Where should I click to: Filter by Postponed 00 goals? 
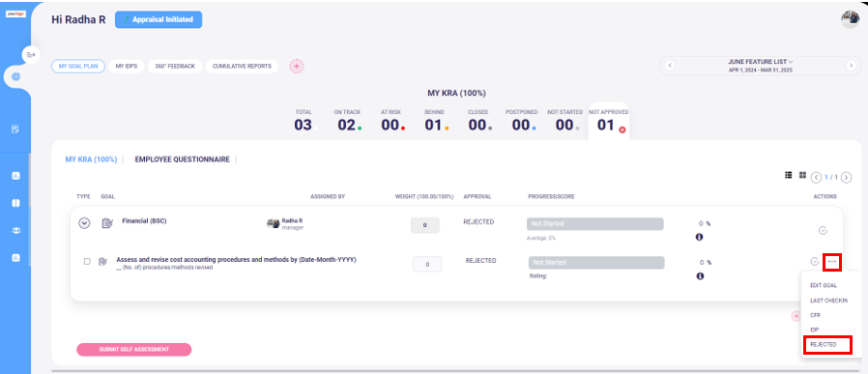(521, 121)
